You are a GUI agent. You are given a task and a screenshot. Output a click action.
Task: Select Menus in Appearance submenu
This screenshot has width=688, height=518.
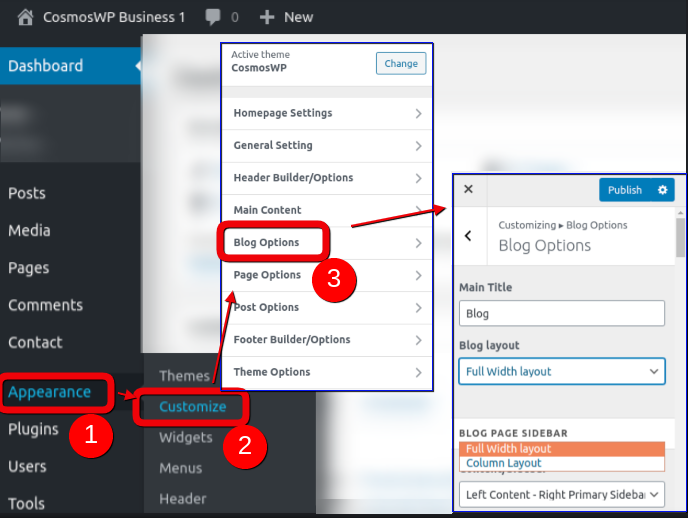(181, 468)
